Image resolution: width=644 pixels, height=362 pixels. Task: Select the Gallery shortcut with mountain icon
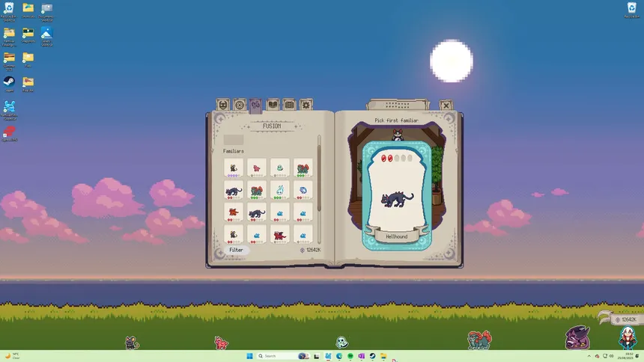point(47,37)
